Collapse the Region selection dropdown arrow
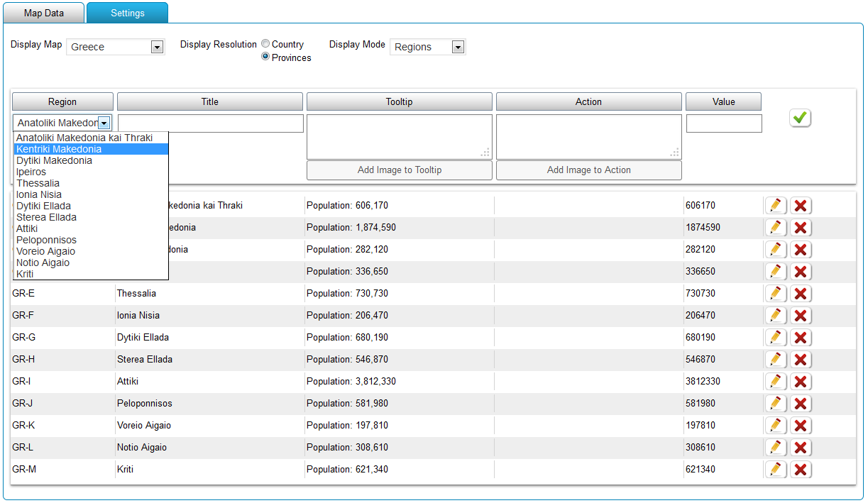868x503 pixels. point(104,123)
